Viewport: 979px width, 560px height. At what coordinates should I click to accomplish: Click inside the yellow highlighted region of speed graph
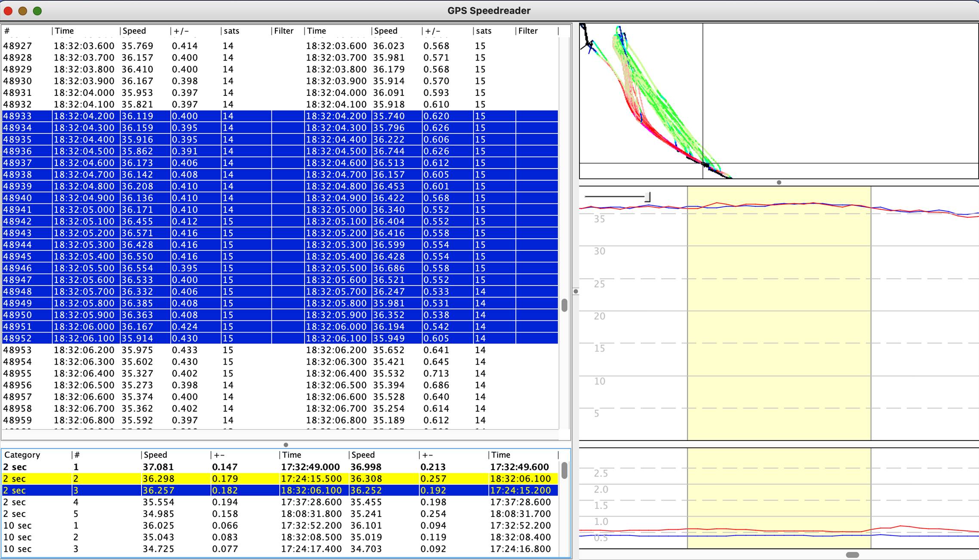(x=779, y=314)
